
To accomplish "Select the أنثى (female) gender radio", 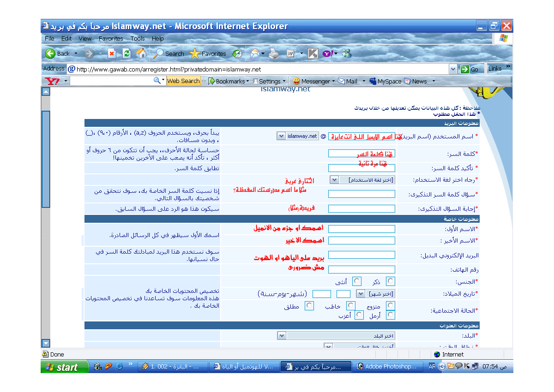I will point(357,281).
